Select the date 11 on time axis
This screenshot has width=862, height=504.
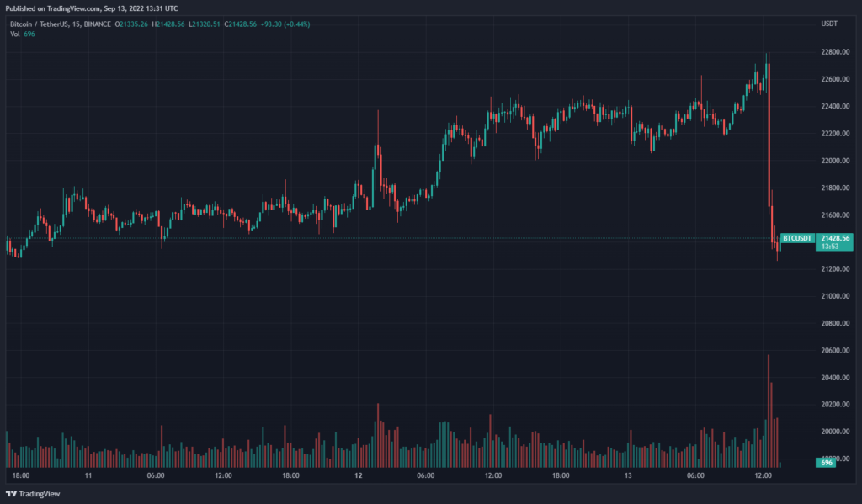88,476
